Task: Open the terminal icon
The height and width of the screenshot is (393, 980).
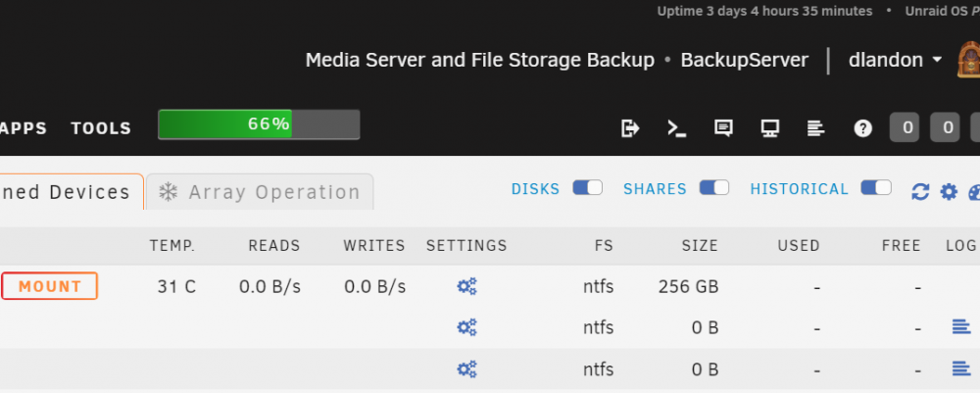Action: click(676, 128)
